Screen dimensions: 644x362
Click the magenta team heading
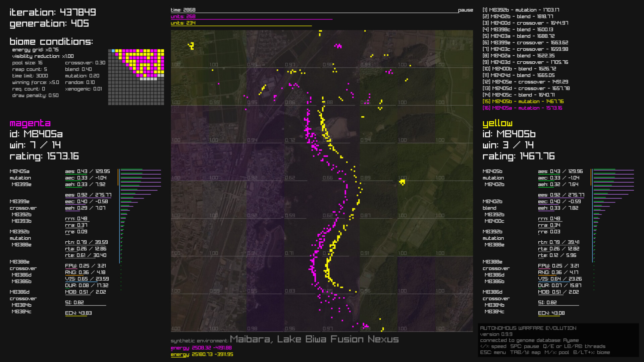coord(30,123)
